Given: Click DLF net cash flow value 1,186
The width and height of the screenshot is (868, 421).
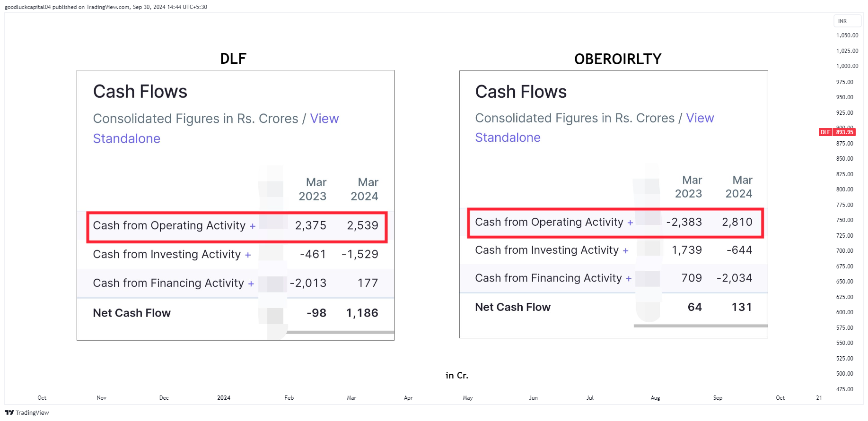Looking at the screenshot, I should click(x=362, y=313).
